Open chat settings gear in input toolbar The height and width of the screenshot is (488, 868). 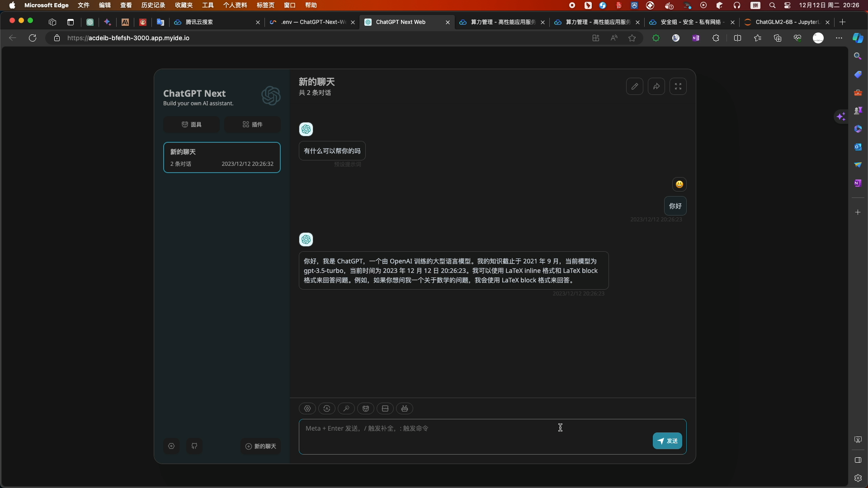307,408
